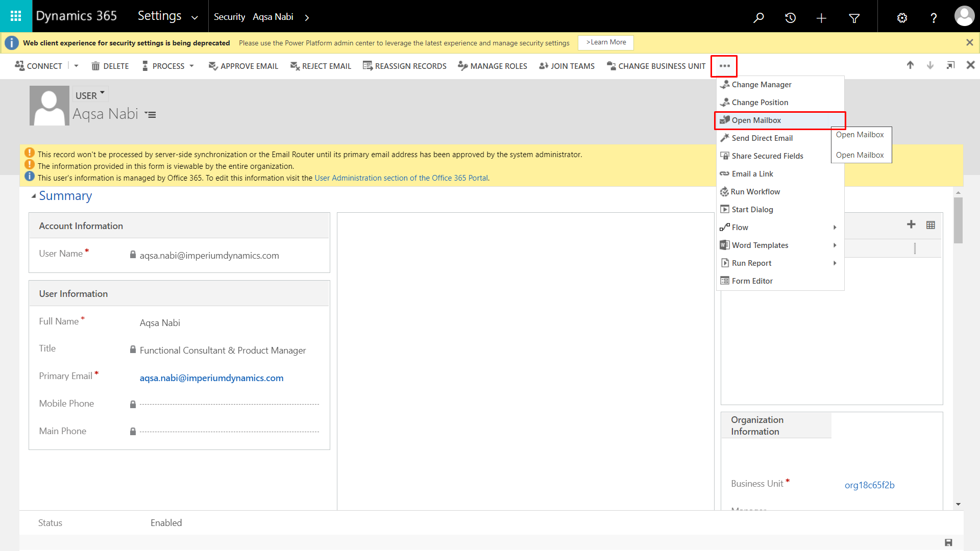The height and width of the screenshot is (551, 980).
Task: Click the plus icon to add record
Action: click(911, 224)
